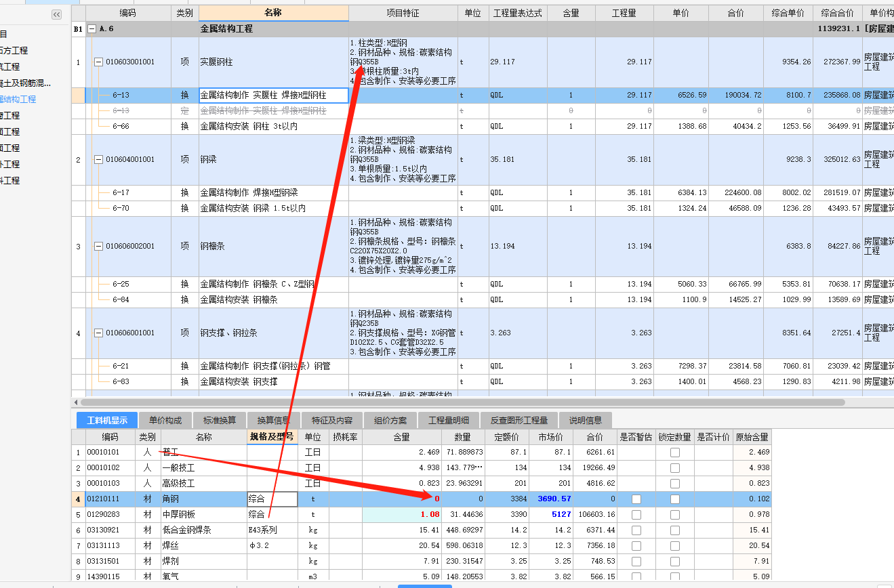Viewport: 894px width, 588px height.
Task: Toggle 是否暂估 checkbox for 角钢
Action: 636,499
